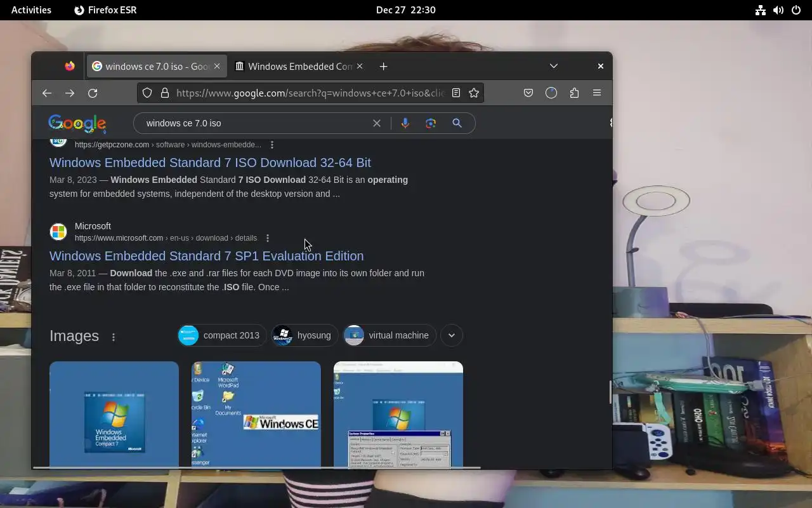Filter images by hyosung chip
Viewport: 812px width, 508px height.
(303, 335)
